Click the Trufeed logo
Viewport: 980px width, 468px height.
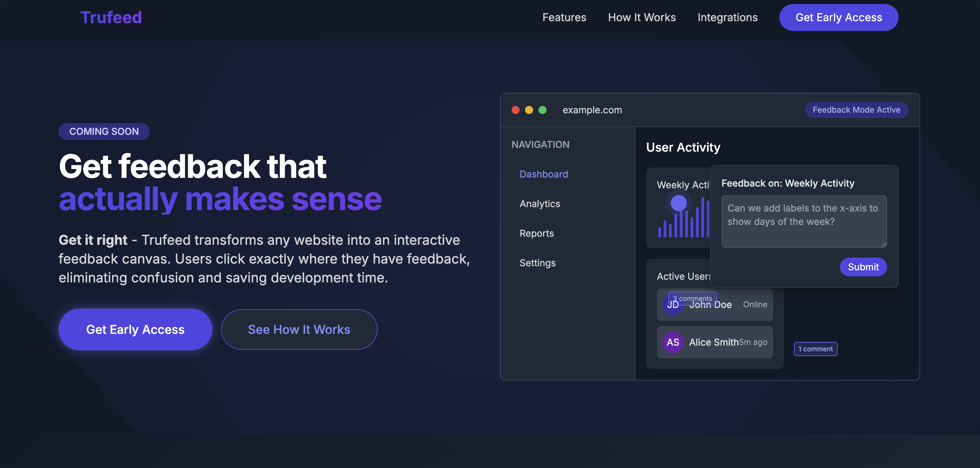[x=111, y=17]
